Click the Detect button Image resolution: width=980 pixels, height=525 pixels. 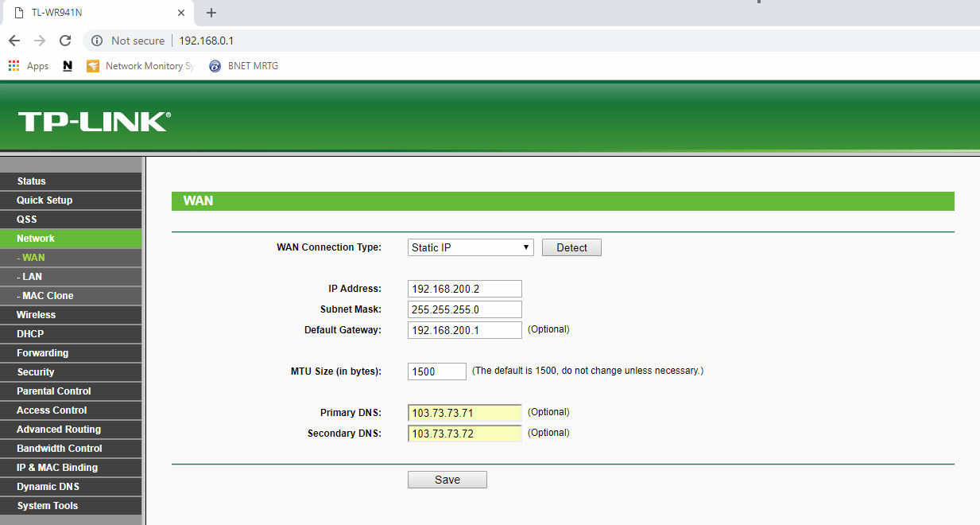pos(571,247)
